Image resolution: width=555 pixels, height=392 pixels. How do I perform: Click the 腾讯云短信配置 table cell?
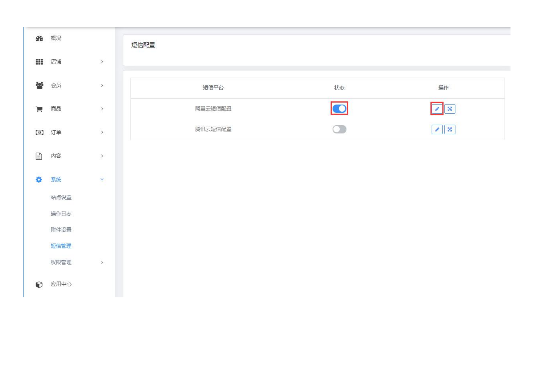[x=213, y=129]
